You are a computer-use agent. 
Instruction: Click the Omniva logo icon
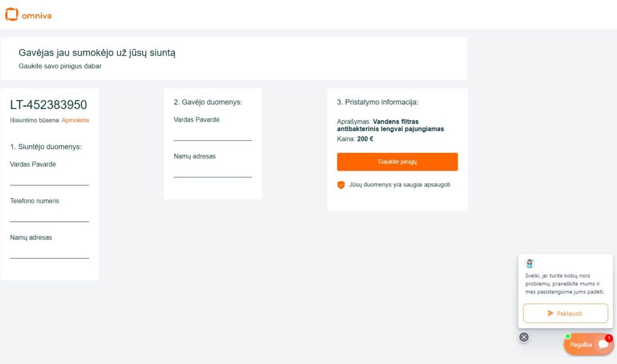(x=11, y=15)
